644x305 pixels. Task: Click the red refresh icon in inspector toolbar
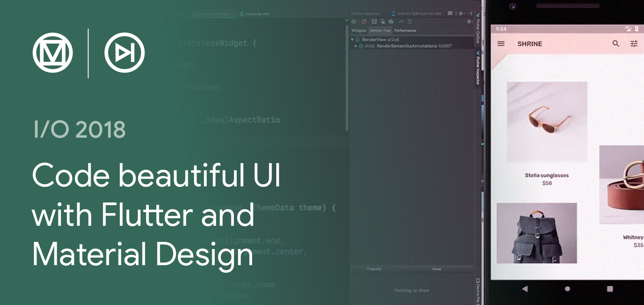(364, 22)
